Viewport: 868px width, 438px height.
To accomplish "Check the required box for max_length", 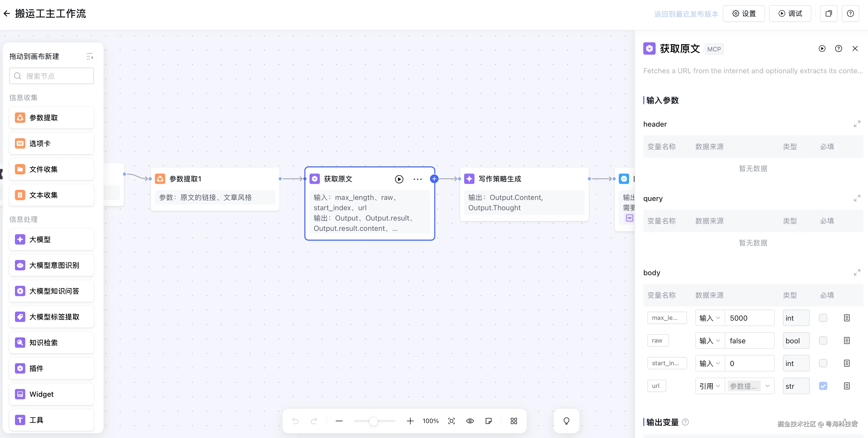I will 823,318.
